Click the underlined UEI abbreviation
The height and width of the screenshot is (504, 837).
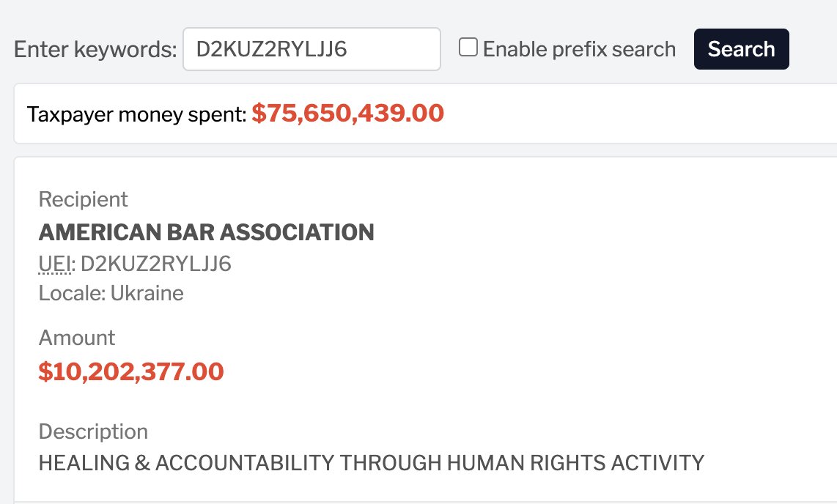pos(56,264)
